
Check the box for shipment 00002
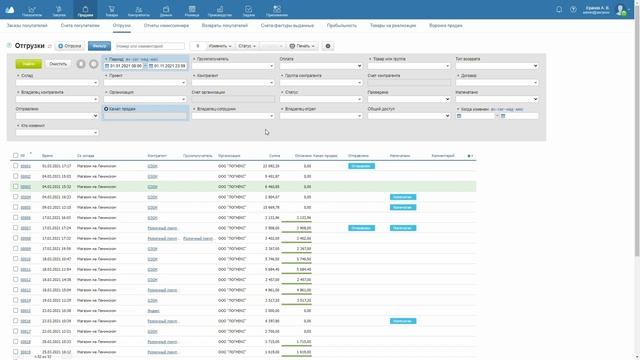(16, 176)
